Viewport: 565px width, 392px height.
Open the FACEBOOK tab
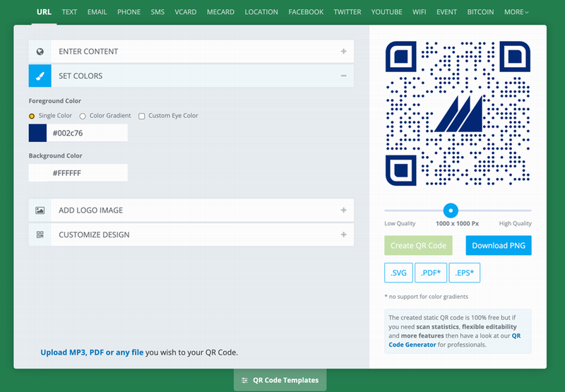[x=306, y=12]
